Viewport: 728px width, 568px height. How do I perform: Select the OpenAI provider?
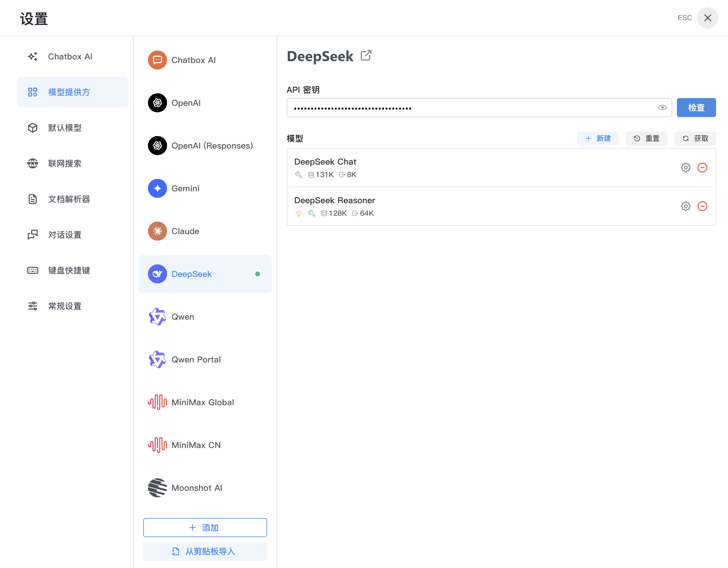click(x=205, y=103)
